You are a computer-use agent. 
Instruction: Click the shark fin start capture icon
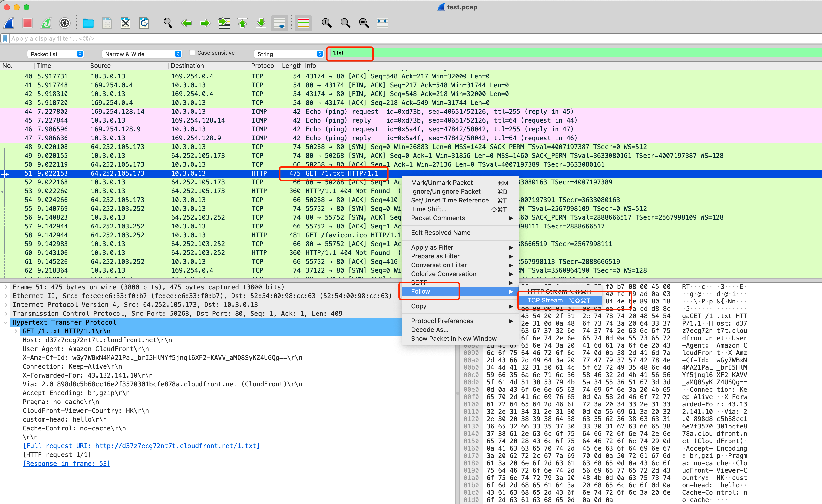point(9,23)
